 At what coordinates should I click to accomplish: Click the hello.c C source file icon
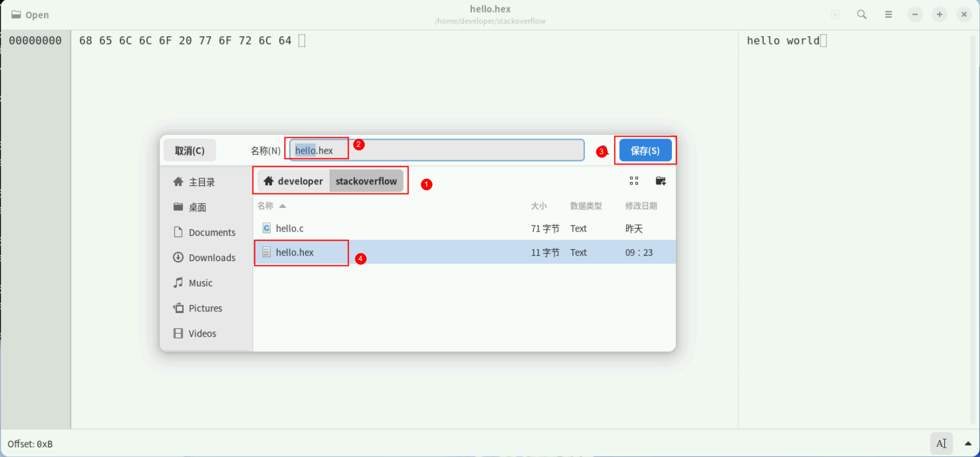click(x=266, y=228)
